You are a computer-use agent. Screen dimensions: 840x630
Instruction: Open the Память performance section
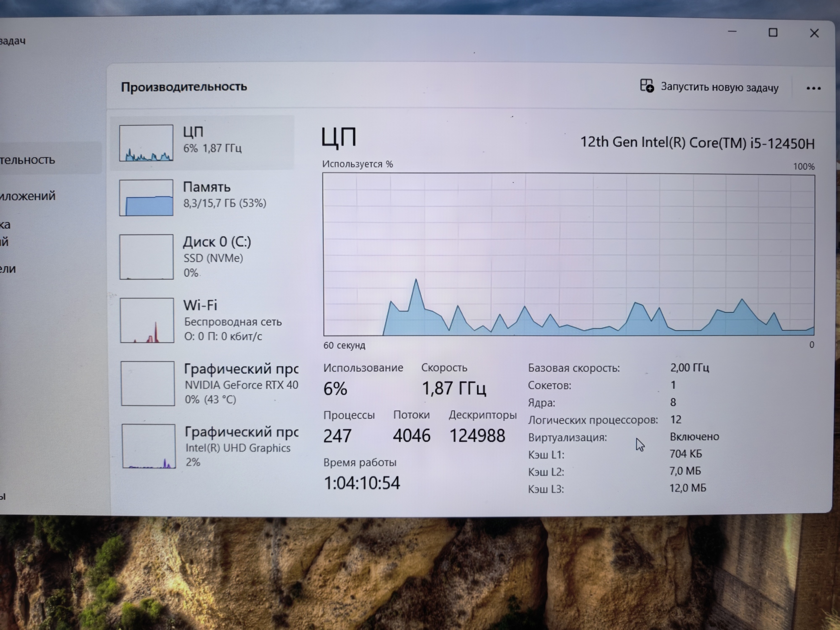tap(202, 197)
